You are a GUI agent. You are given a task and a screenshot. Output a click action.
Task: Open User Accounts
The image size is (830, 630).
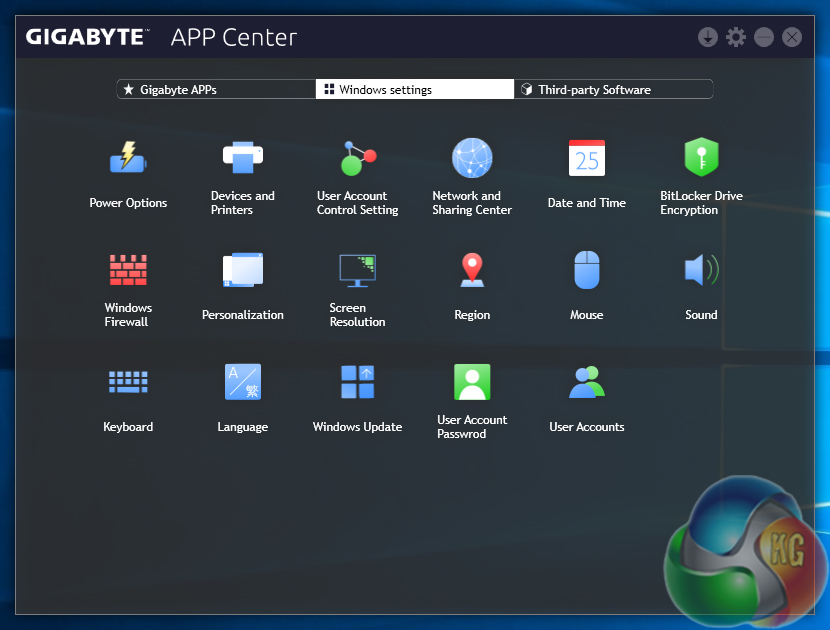coord(587,383)
